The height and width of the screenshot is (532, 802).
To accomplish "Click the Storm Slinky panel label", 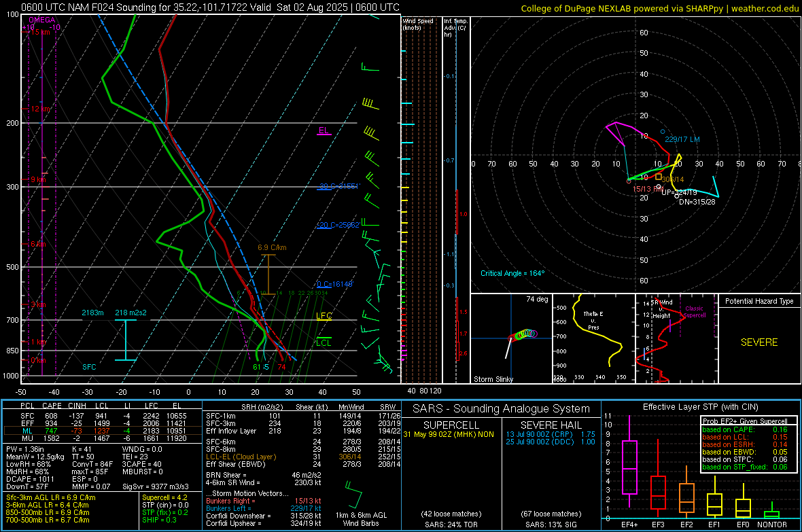I will pos(493,379).
